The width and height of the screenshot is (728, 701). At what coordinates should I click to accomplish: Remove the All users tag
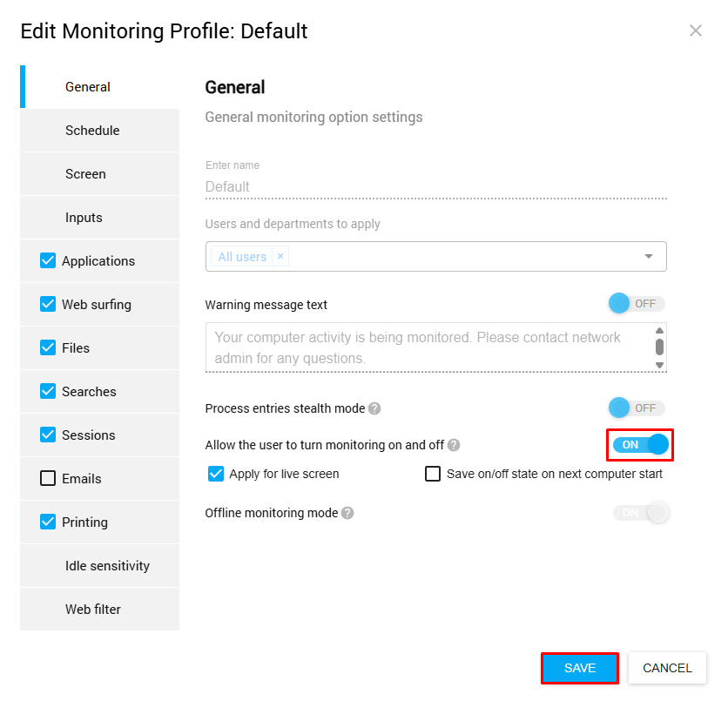pos(280,257)
